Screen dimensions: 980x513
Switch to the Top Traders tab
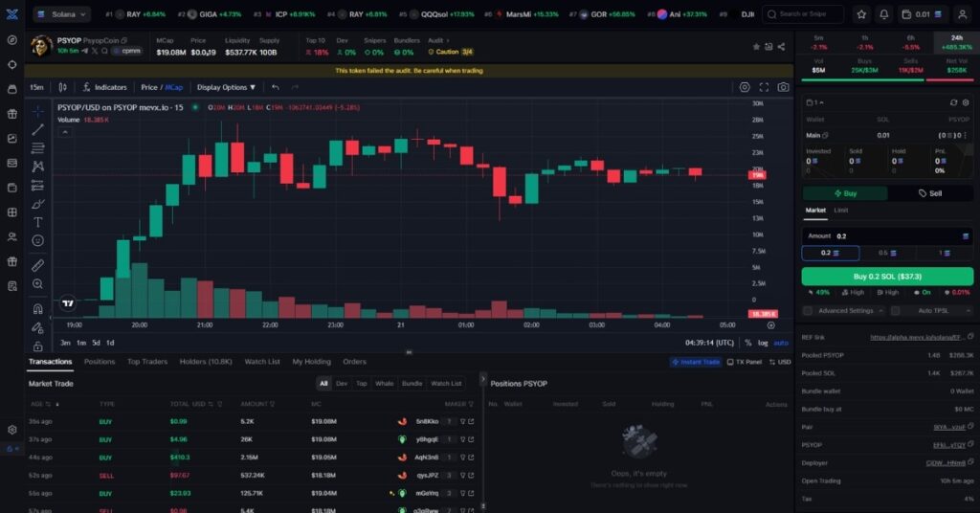point(147,362)
